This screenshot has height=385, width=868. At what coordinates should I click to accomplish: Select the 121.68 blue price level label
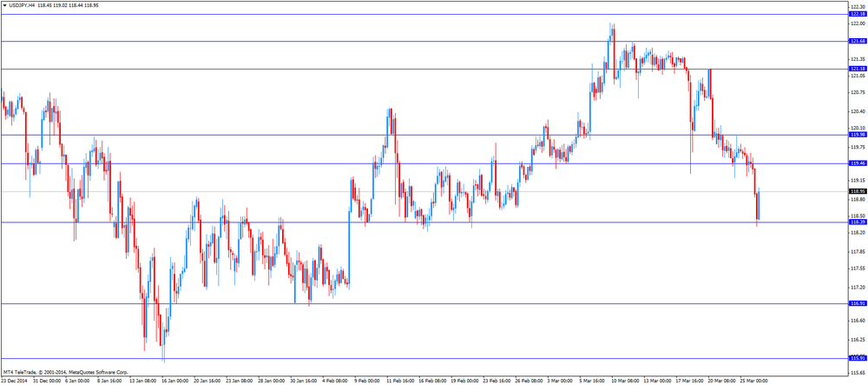[x=858, y=42]
